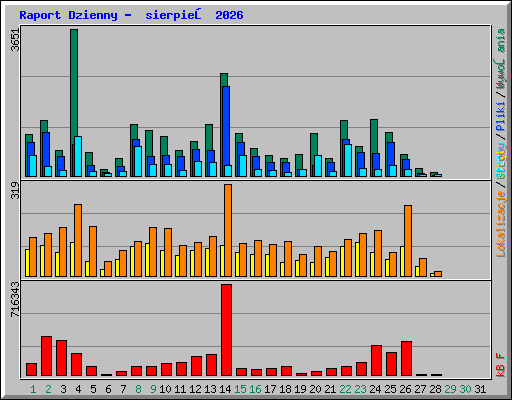Click day label 14 on the axis
512x400 pixels.
(225, 389)
